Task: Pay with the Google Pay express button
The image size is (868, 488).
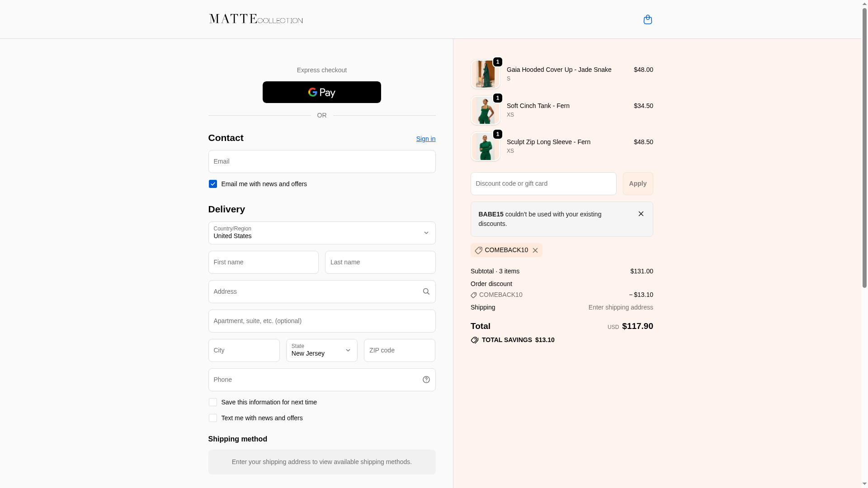Action: tap(321, 92)
